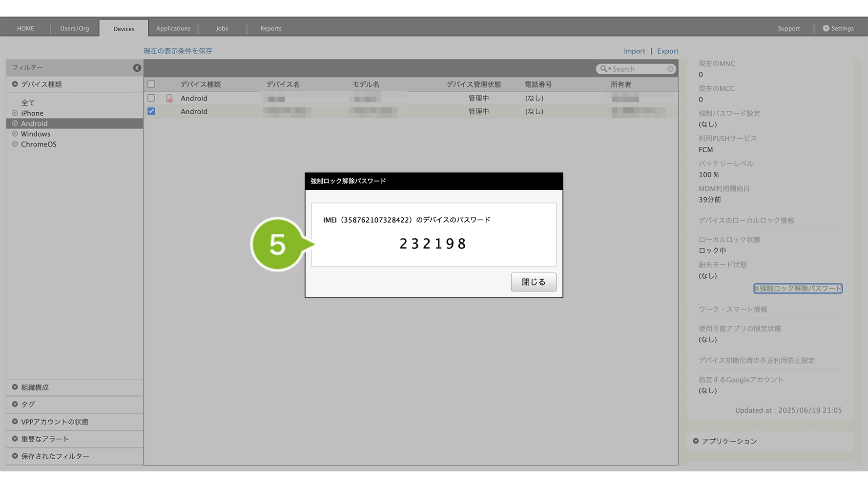Click the search magnifier icon
The image size is (868, 488).
point(604,69)
